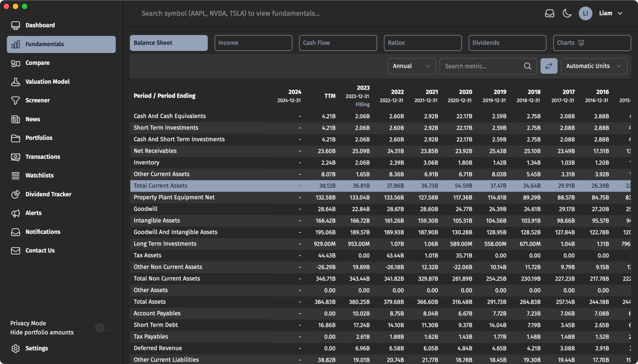
Task: Click the Notifications inbox icon in sidebar
Action: 15,232
